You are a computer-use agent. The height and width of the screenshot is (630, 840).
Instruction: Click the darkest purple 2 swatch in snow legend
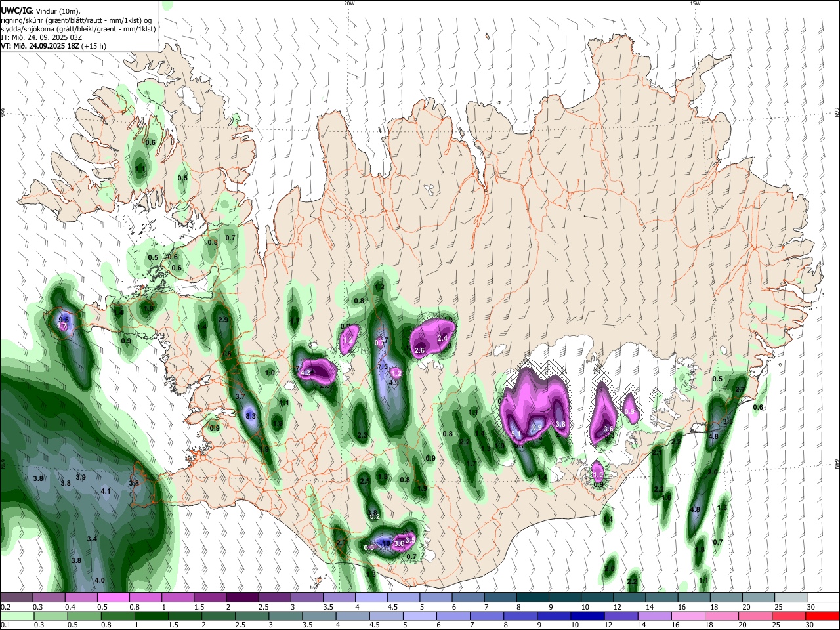(242, 597)
